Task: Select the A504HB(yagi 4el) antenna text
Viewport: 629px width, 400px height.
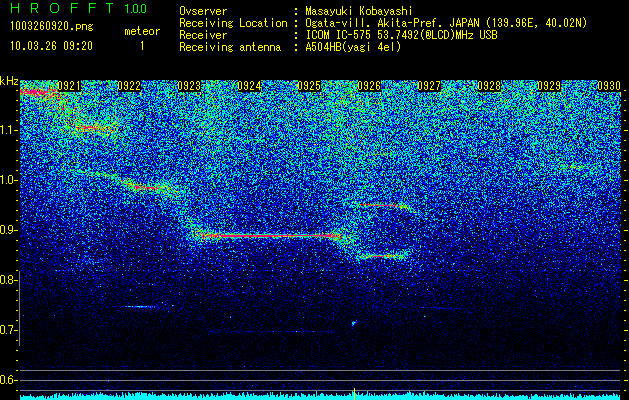Action: coord(353,47)
